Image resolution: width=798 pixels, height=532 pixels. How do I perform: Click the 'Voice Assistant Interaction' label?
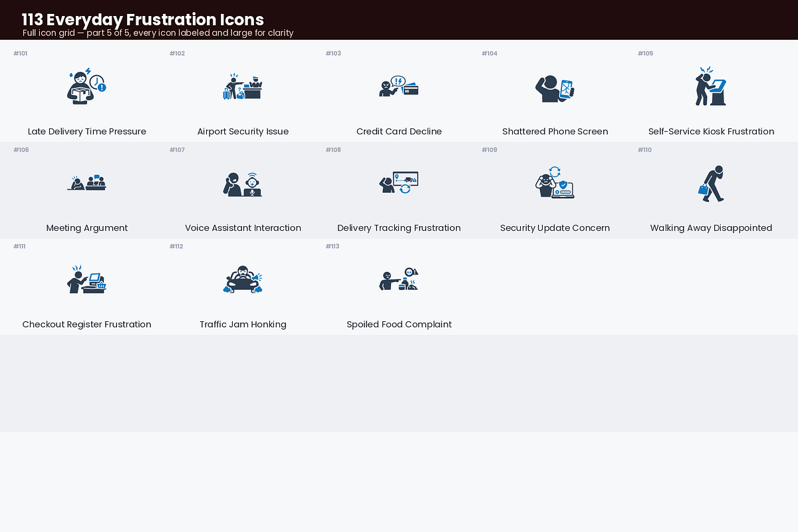click(x=243, y=228)
